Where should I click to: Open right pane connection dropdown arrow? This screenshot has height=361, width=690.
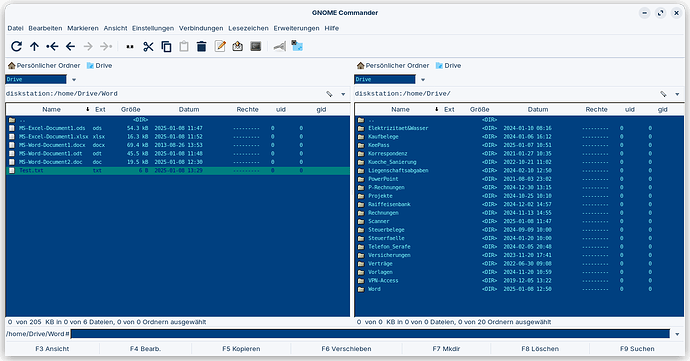click(x=423, y=80)
